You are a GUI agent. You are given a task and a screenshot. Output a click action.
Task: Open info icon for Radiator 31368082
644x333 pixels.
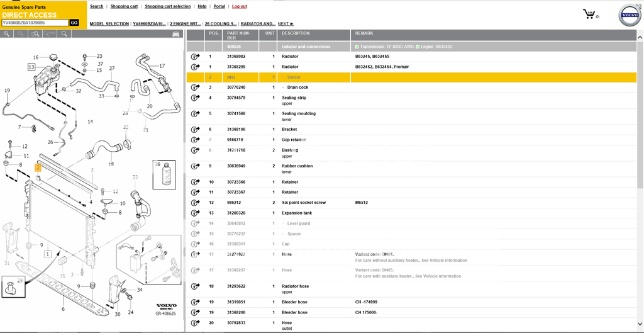pos(195,57)
